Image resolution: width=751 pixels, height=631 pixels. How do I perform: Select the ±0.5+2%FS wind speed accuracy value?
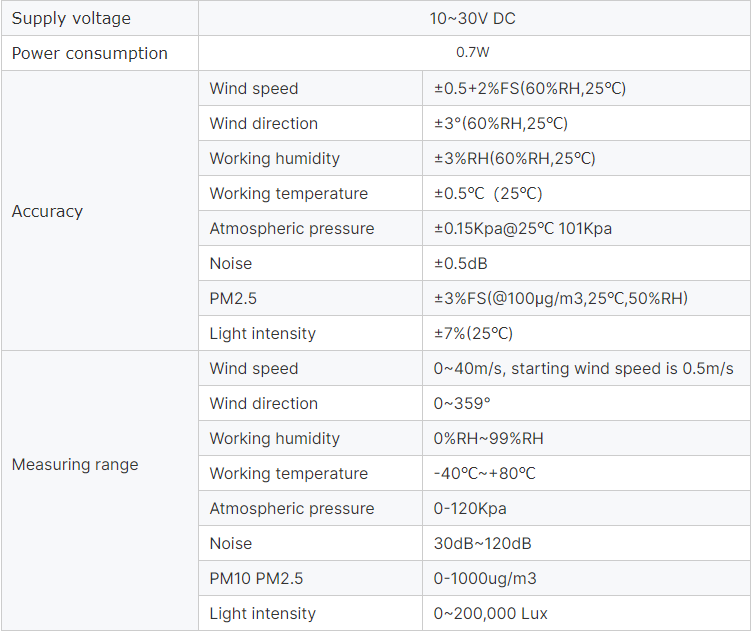[x=530, y=89]
